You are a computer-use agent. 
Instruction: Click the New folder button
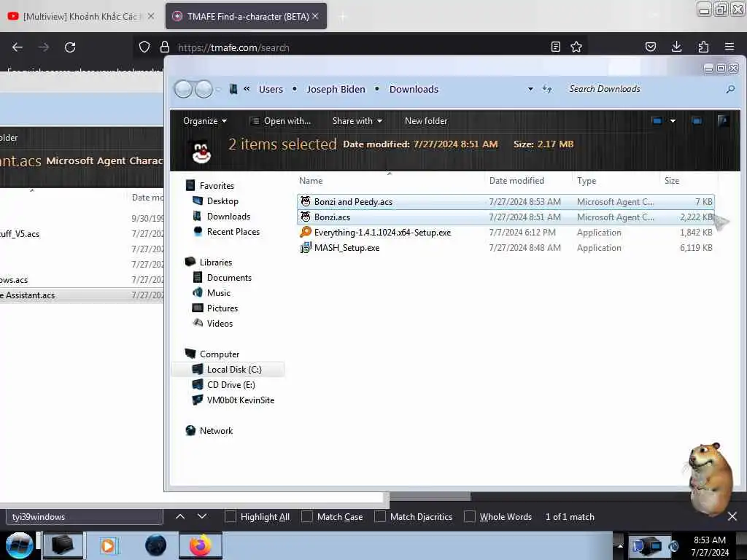[x=426, y=121]
